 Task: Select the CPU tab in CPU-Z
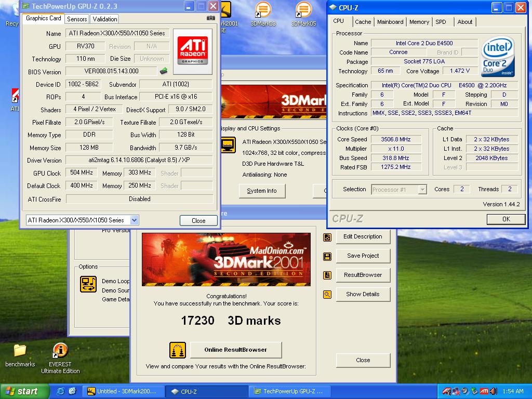(339, 21)
